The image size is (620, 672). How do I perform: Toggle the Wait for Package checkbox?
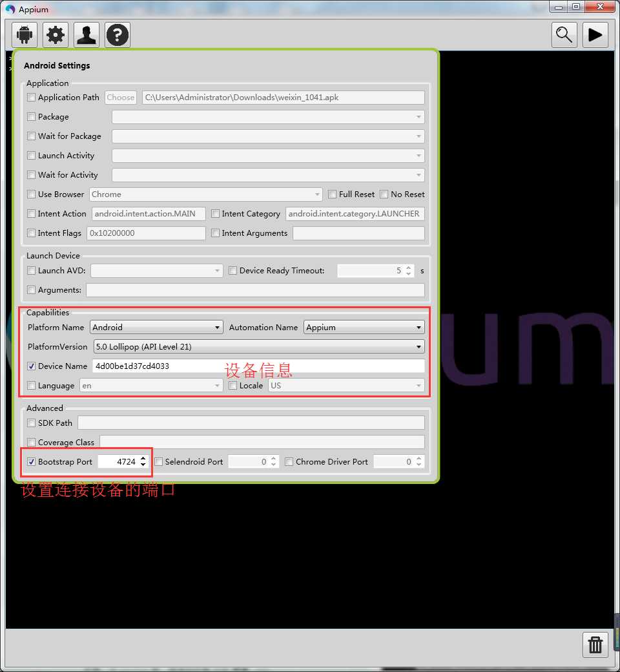click(31, 136)
